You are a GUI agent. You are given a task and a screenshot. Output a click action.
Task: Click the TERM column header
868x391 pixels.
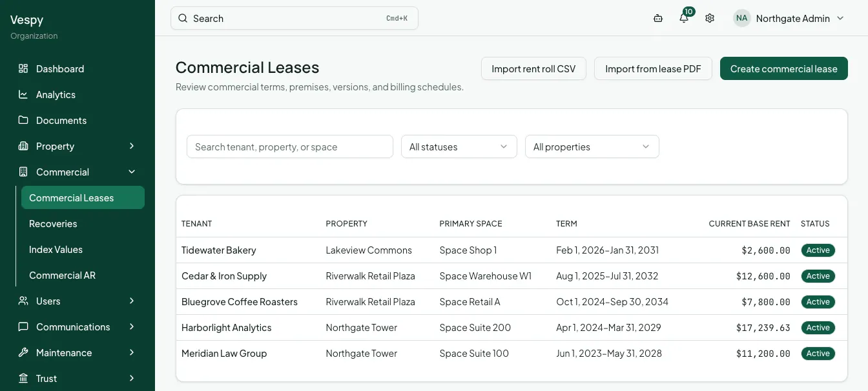pyautogui.click(x=566, y=223)
